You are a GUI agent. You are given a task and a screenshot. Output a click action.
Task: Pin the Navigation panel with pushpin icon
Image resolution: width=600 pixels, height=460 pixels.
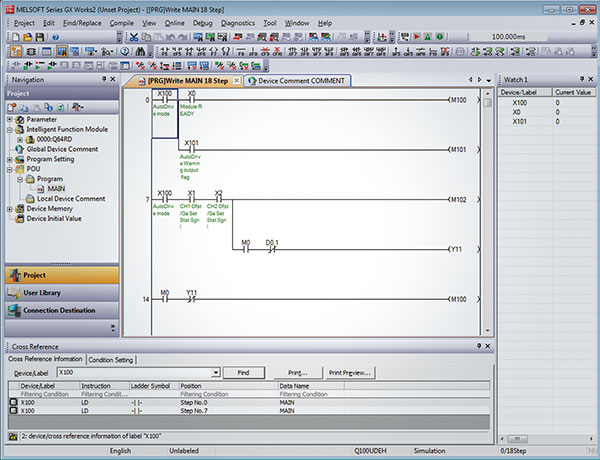pyautogui.click(x=103, y=79)
